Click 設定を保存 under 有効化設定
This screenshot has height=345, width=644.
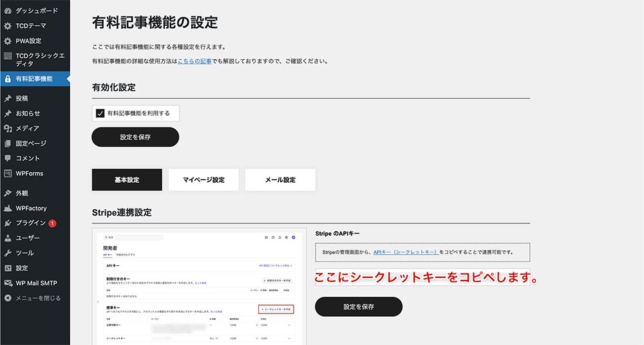[x=135, y=137]
